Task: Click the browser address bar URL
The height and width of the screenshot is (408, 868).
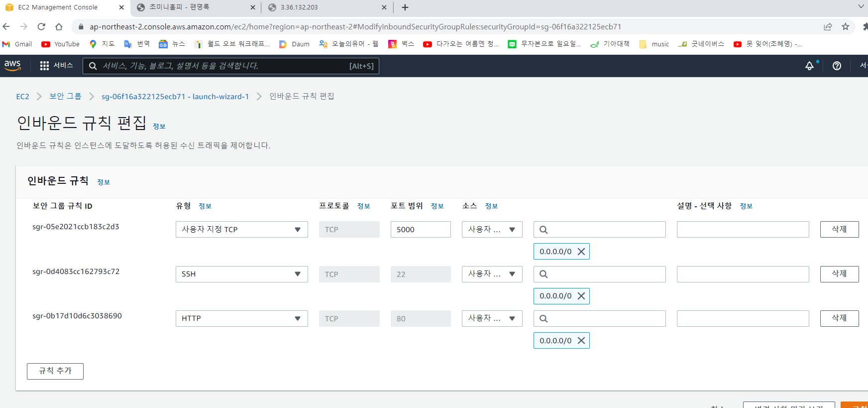Action: (x=355, y=26)
